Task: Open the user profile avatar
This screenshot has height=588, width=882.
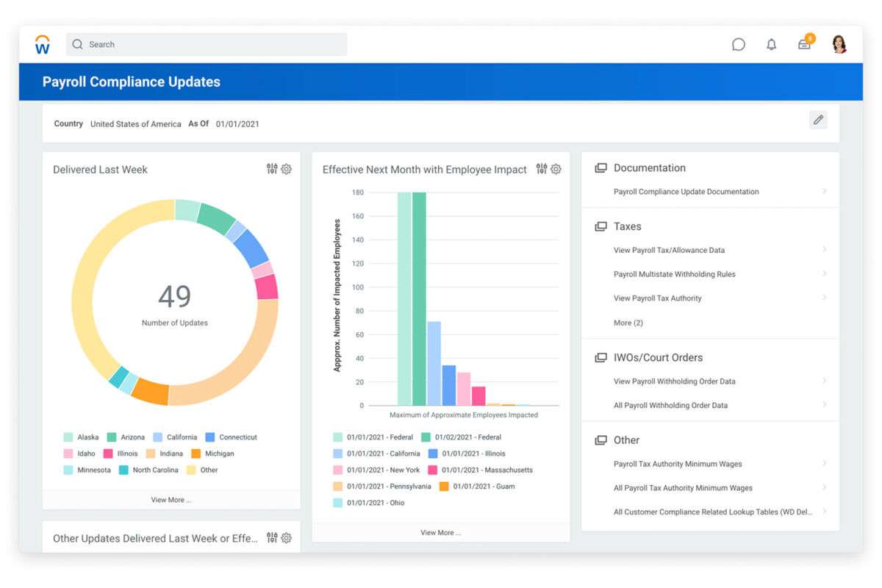Action: 839,45
